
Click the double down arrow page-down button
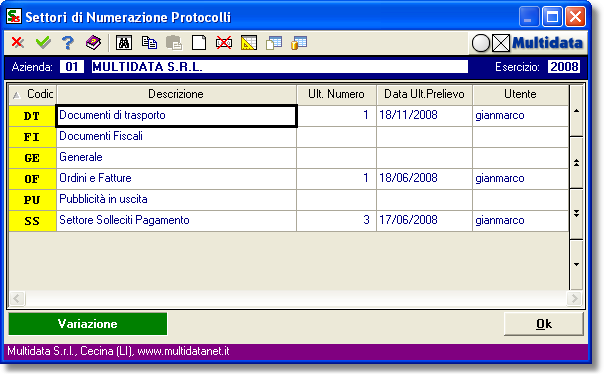click(576, 213)
